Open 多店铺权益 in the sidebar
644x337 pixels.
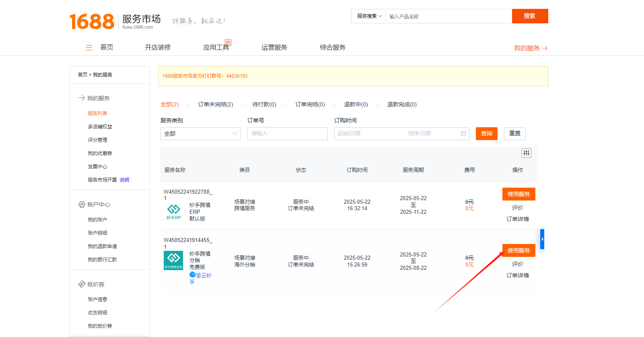[100, 127]
